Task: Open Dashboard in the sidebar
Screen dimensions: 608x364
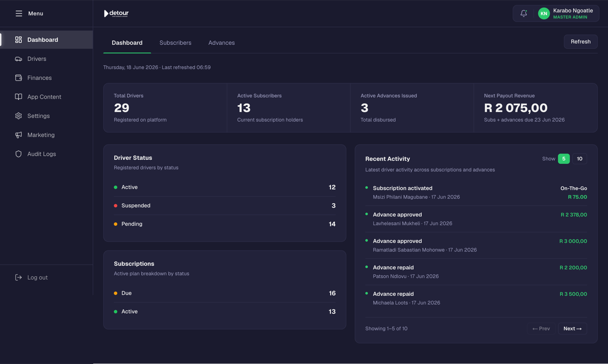Action: (x=46, y=40)
